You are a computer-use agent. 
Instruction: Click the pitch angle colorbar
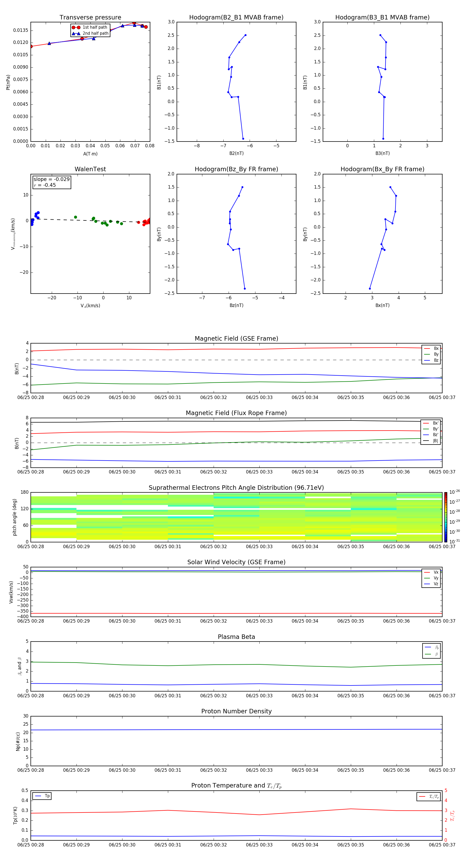(x=446, y=517)
